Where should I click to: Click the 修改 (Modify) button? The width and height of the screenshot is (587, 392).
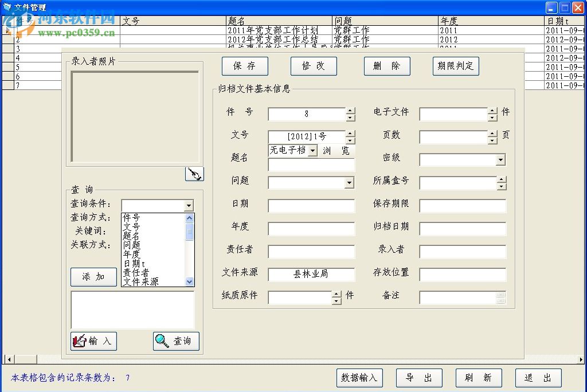click(x=314, y=66)
